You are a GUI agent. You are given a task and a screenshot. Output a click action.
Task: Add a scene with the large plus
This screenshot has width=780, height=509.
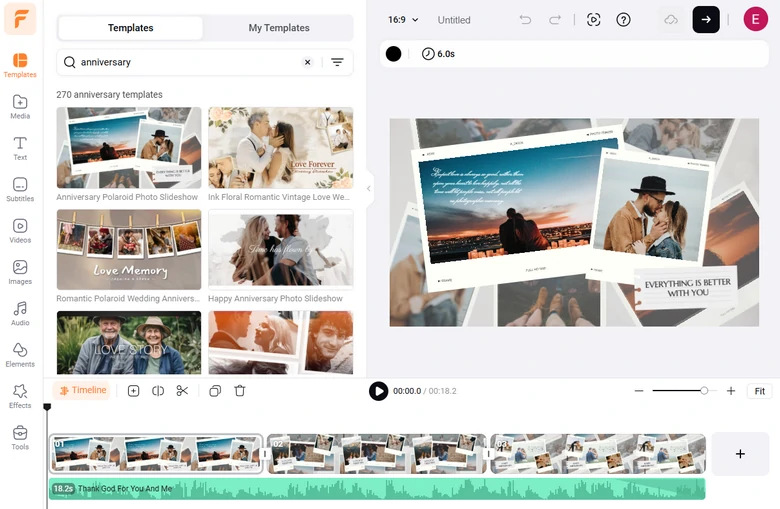coord(740,454)
